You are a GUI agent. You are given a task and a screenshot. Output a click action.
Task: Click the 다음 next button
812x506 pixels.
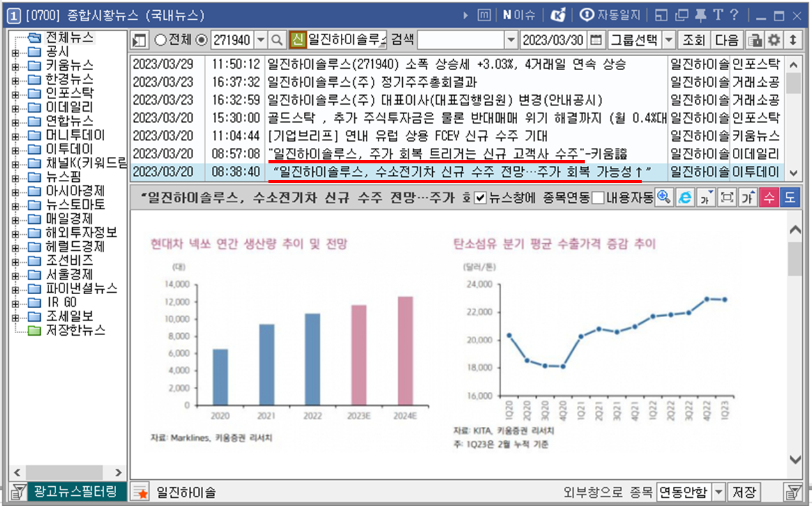tap(726, 40)
